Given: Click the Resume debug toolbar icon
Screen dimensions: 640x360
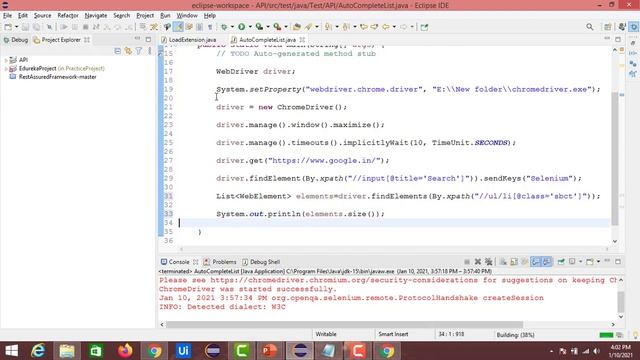Looking at the screenshot, I should 64,27.
